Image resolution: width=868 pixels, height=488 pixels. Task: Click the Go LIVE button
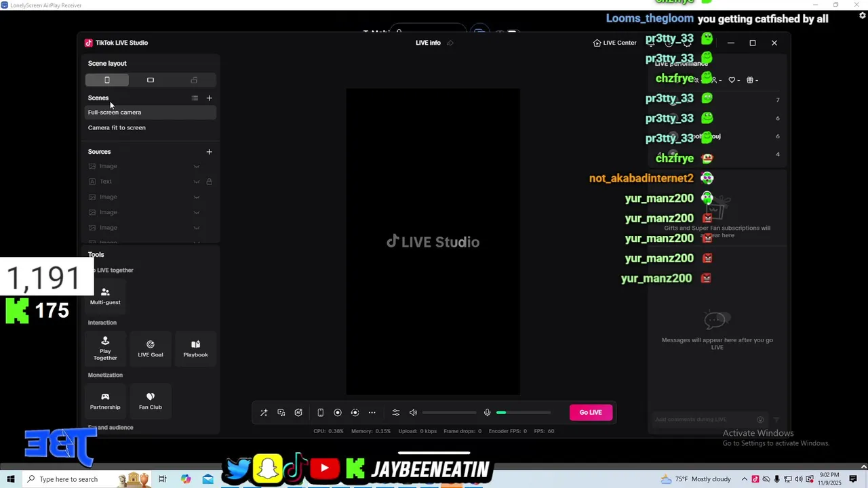(x=591, y=413)
